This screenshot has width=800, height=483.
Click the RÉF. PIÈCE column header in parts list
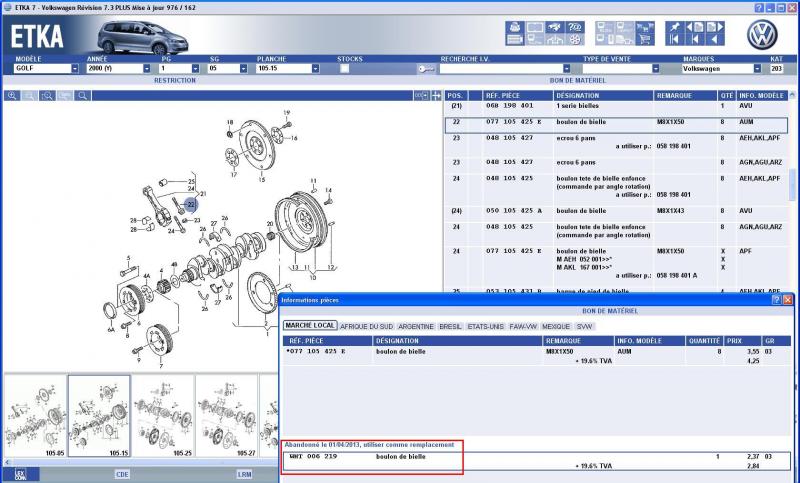pos(518,95)
